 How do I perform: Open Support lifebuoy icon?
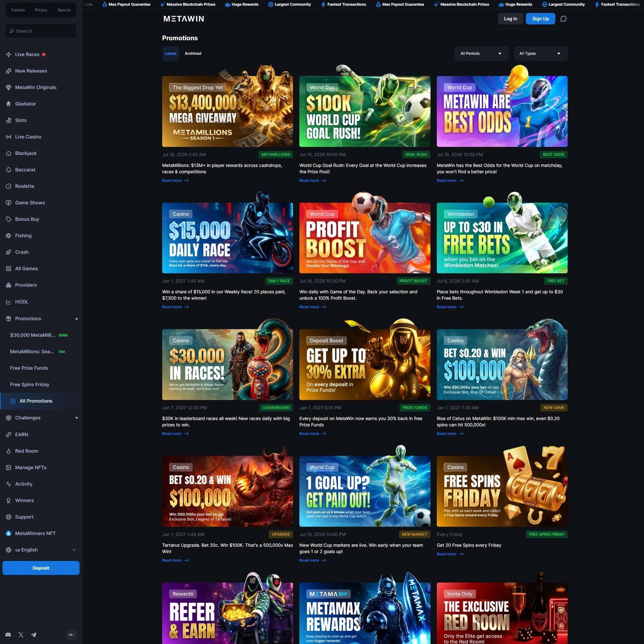coord(8,517)
